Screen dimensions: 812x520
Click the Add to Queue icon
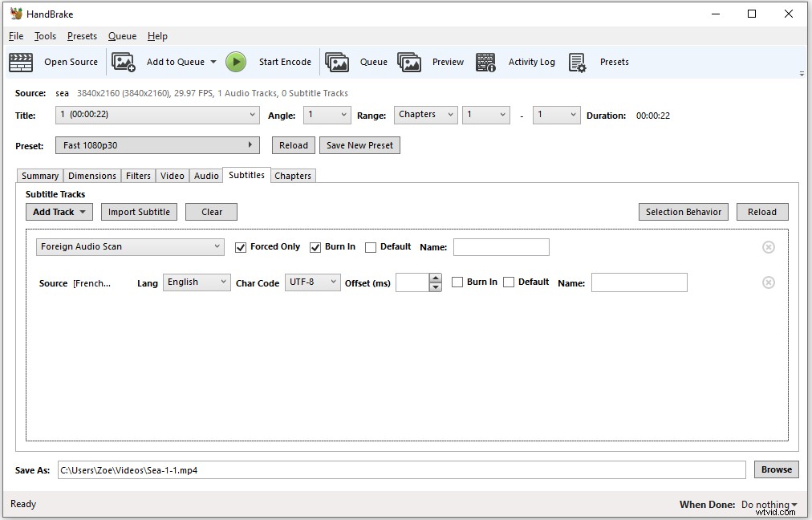click(x=124, y=62)
